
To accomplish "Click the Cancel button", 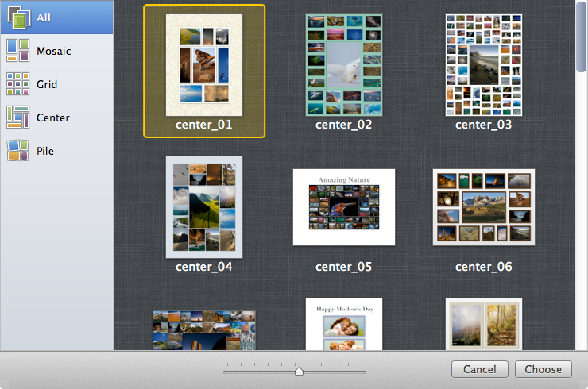I will click(x=480, y=369).
